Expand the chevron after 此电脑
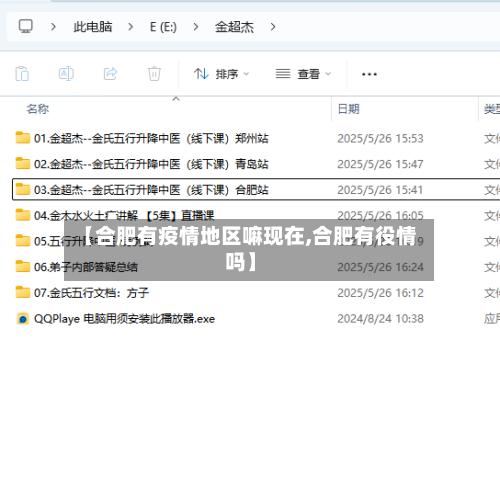The width and height of the screenshot is (500, 500). 131,27
